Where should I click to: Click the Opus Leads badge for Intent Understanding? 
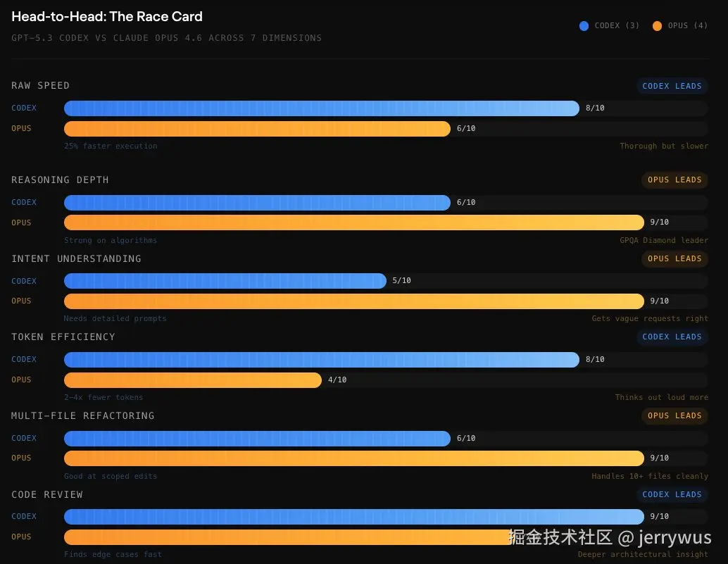[x=674, y=258]
